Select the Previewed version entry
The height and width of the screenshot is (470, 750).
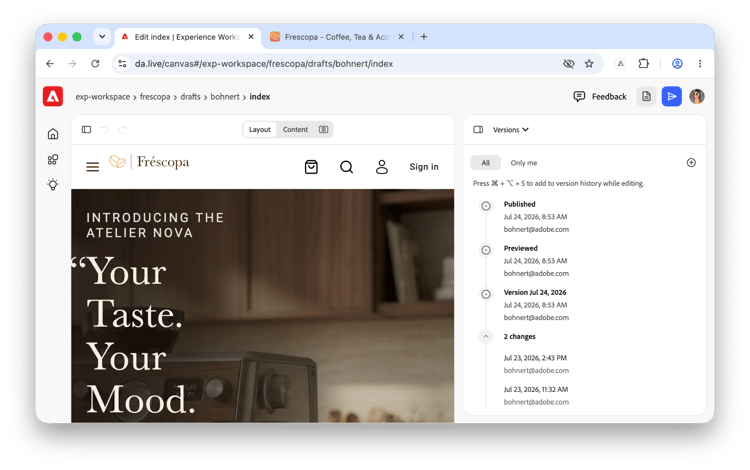click(536, 261)
